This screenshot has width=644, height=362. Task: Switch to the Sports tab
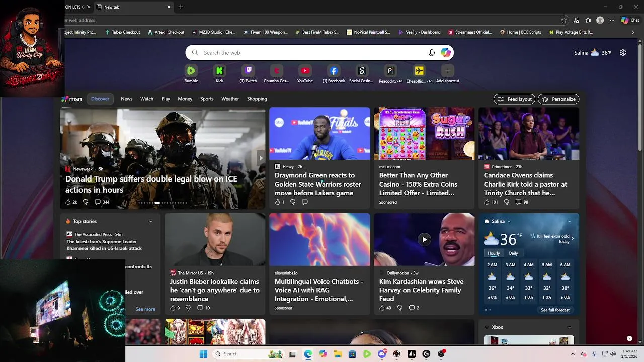click(x=207, y=99)
